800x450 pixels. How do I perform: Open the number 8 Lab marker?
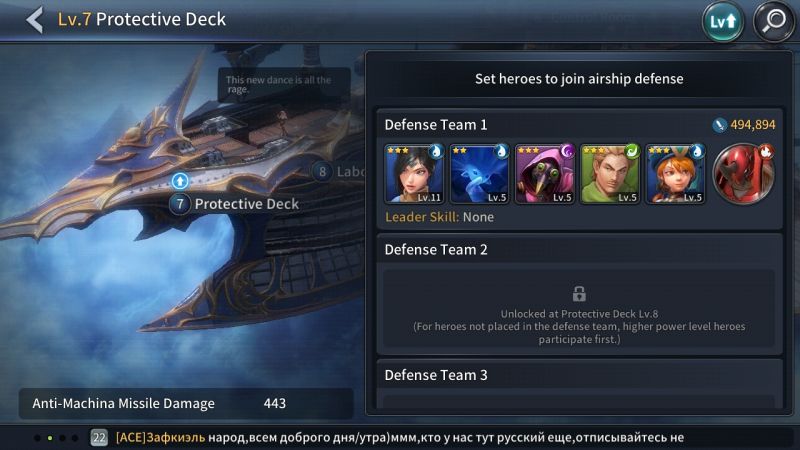click(x=322, y=172)
